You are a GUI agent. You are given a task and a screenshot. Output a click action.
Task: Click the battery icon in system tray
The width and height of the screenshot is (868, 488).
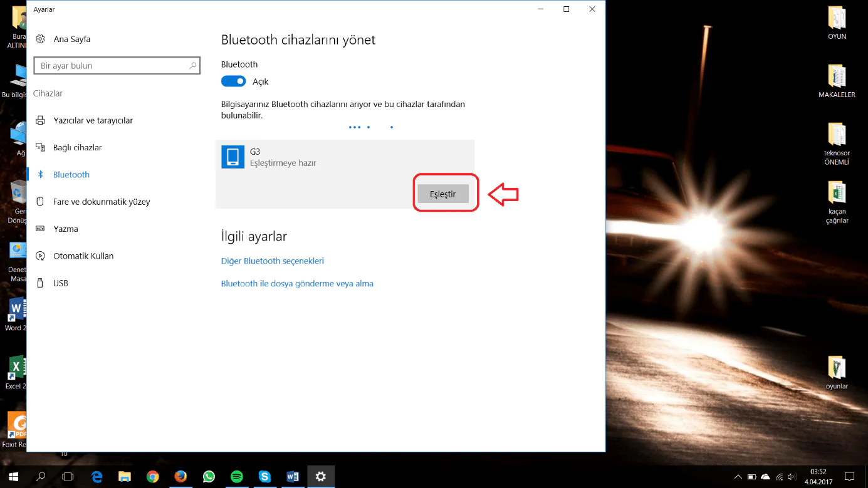click(x=751, y=477)
